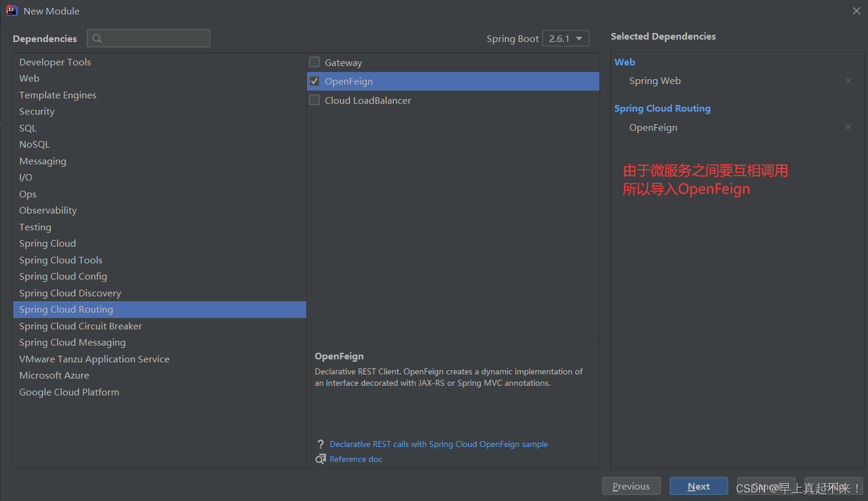Click the question mark icon beside sample link

[321, 445]
